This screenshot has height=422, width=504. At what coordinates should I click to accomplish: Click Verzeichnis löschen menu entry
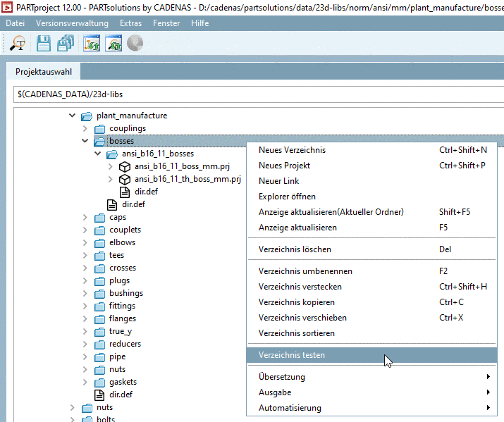point(294,249)
